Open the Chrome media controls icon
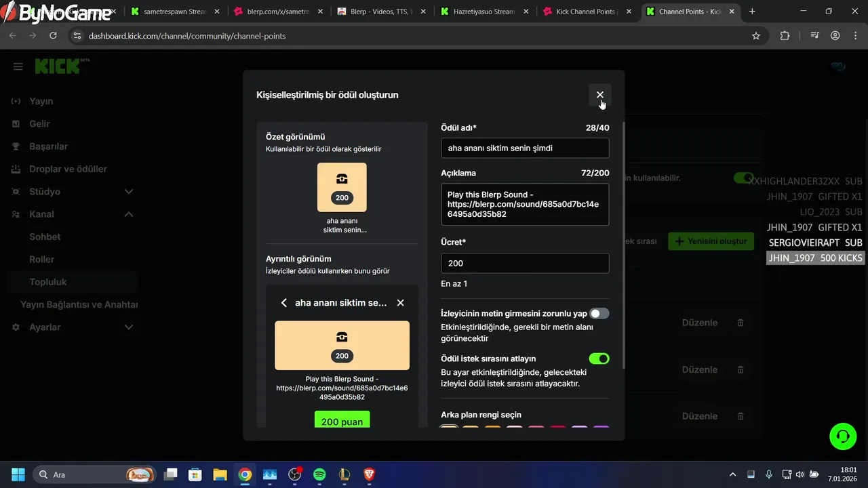 tap(814, 36)
